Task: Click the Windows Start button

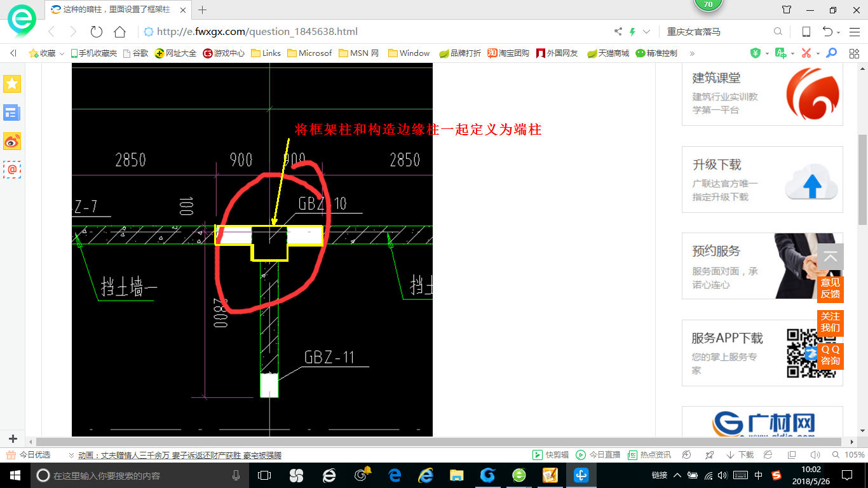Action: click(x=15, y=475)
